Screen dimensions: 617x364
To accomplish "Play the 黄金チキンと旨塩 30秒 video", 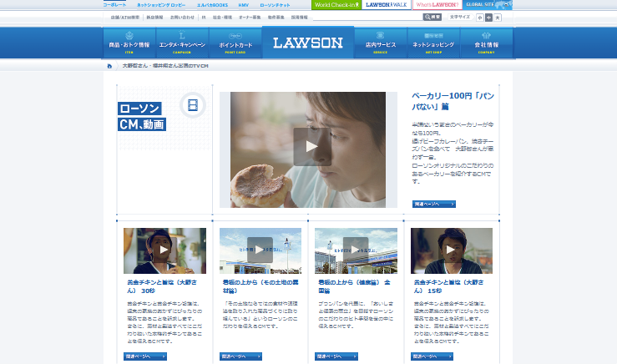I will [164, 250].
